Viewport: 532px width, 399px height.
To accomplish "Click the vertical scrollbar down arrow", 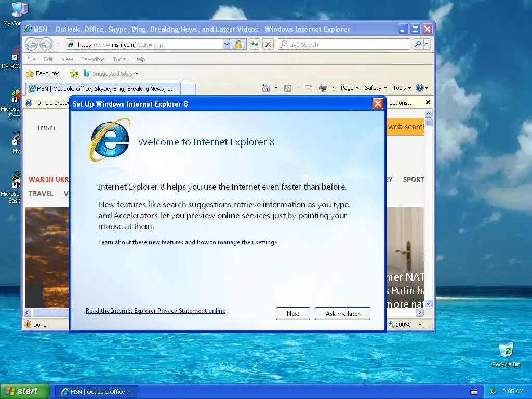I will click(x=428, y=303).
